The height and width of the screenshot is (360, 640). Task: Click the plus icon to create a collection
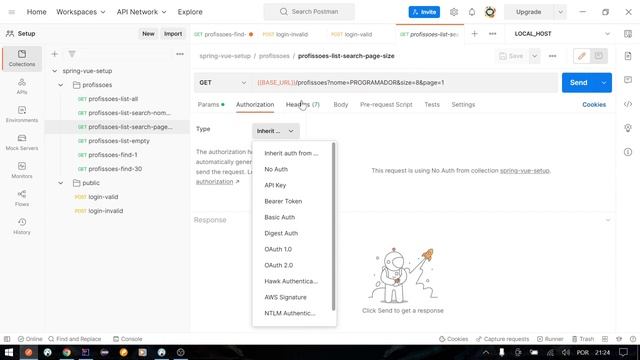[x=55, y=54]
